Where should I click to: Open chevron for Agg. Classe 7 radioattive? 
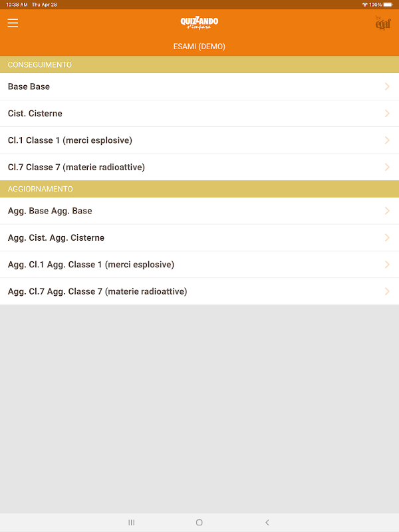[387, 291]
